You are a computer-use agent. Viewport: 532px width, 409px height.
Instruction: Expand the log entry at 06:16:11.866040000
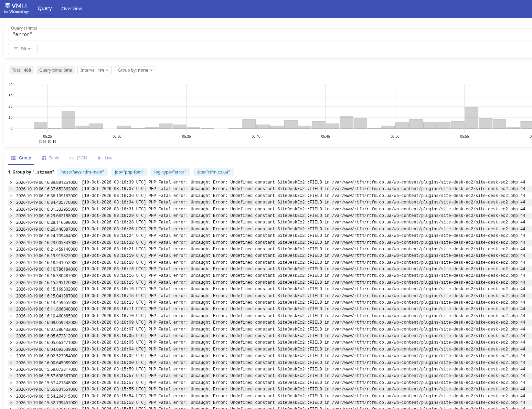11,309
